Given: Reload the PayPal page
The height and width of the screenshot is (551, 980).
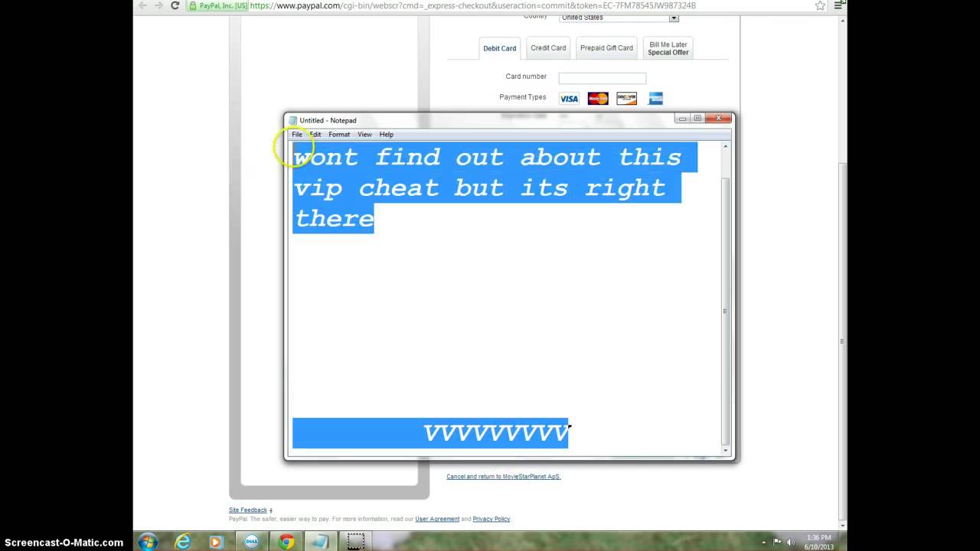Looking at the screenshot, I should (175, 5).
